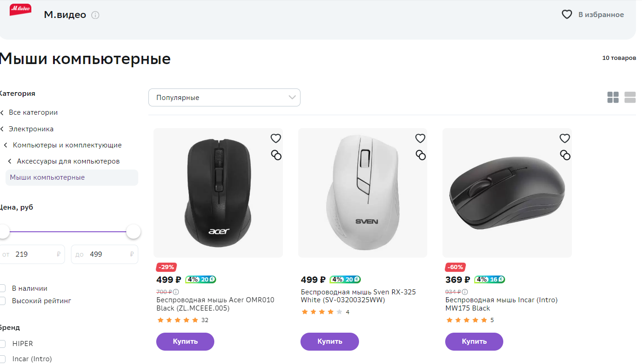642x364 pixels.
Task: Add Incar MW175 mouse to favorites
Action: (565, 138)
